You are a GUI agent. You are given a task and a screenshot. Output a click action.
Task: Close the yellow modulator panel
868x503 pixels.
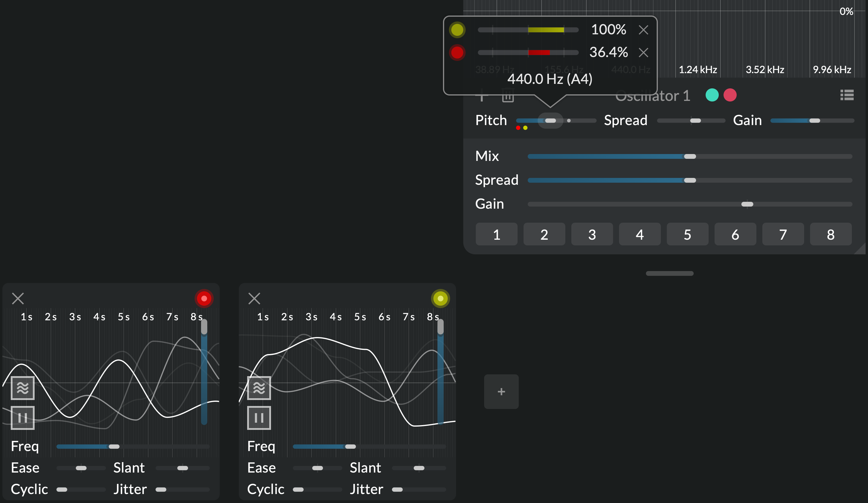tap(254, 298)
